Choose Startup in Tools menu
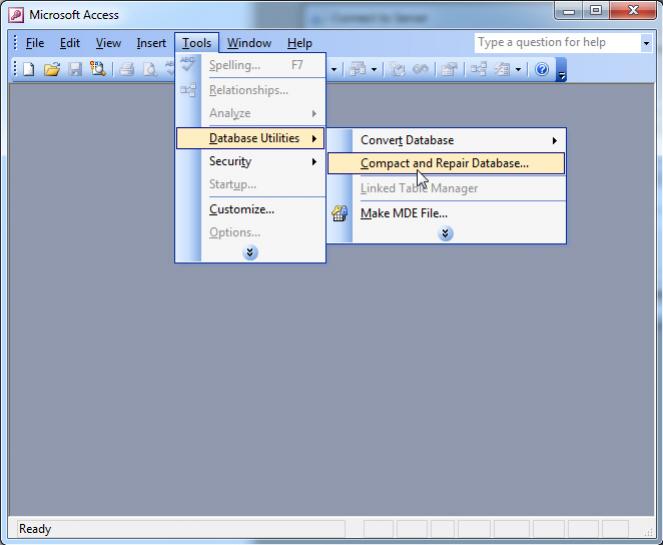The width and height of the screenshot is (663, 545). click(250, 184)
